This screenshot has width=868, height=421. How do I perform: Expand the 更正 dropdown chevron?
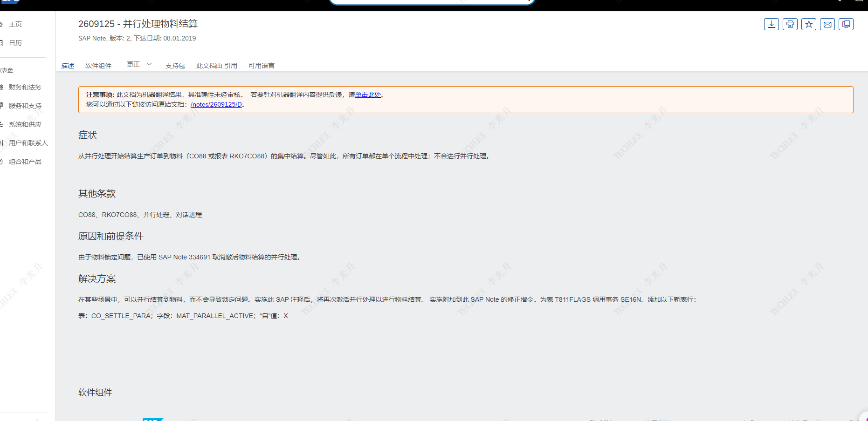click(149, 64)
